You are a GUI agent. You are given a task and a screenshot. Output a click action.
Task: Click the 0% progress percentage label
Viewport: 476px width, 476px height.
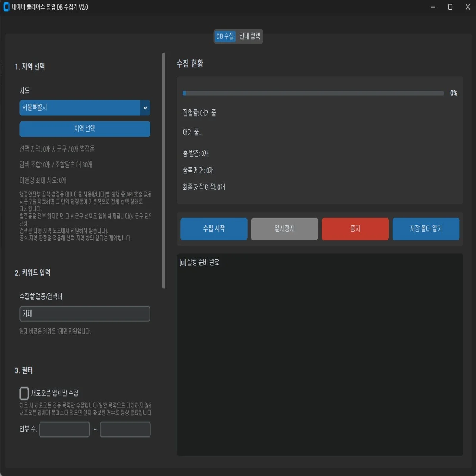[x=454, y=93]
